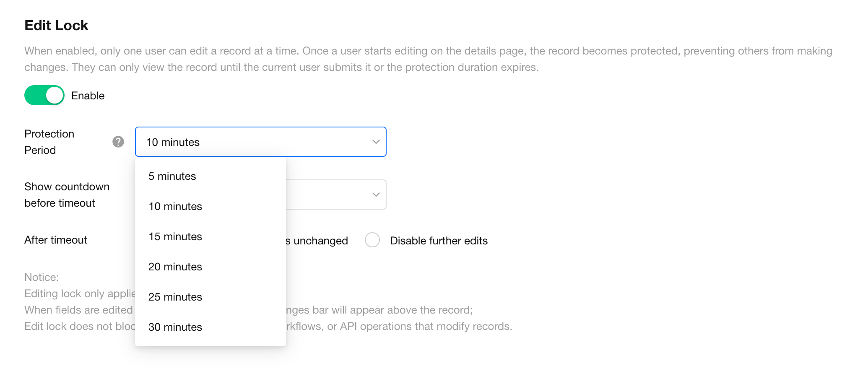Pick the 15 minutes option
The width and height of the screenshot is (868, 384).
tap(175, 236)
